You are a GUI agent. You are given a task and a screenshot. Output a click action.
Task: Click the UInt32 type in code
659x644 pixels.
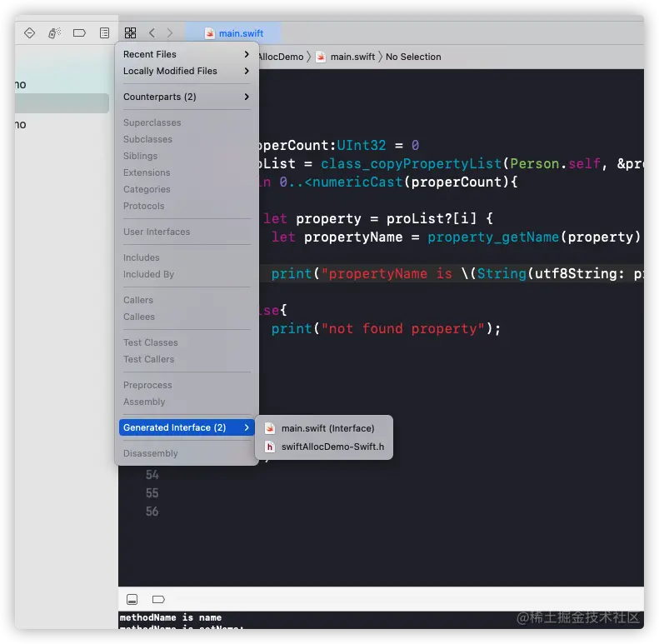point(362,146)
